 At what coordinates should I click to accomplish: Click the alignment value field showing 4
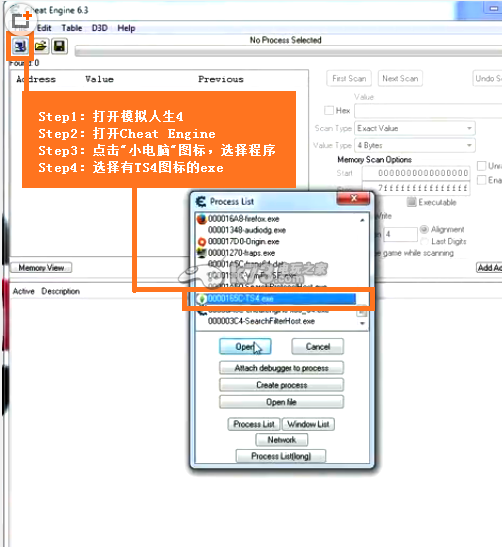click(x=400, y=234)
